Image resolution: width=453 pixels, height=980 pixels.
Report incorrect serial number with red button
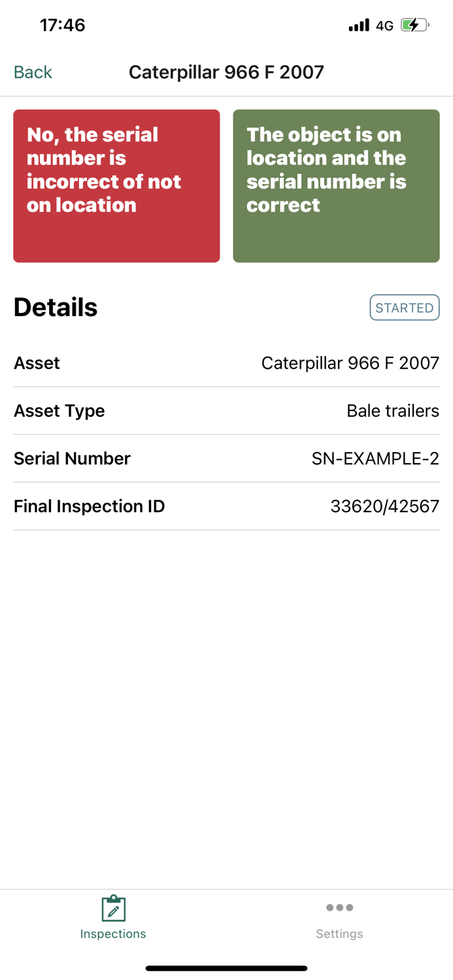click(116, 186)
